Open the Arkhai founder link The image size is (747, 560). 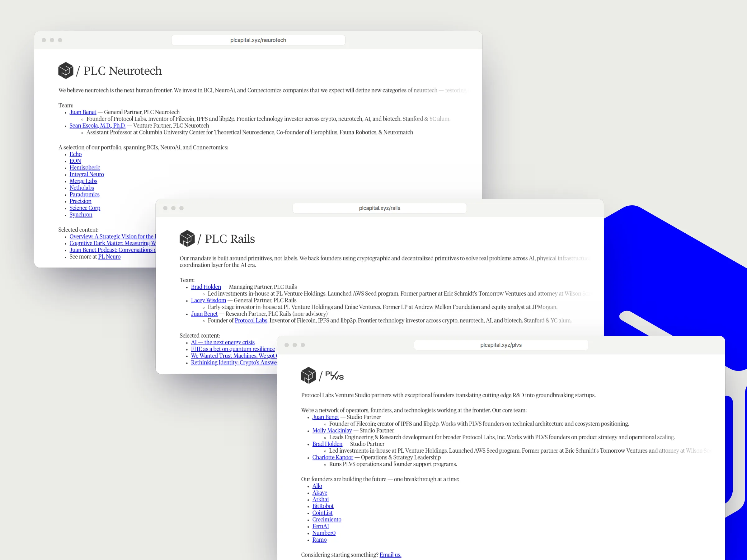click(321, 500)
